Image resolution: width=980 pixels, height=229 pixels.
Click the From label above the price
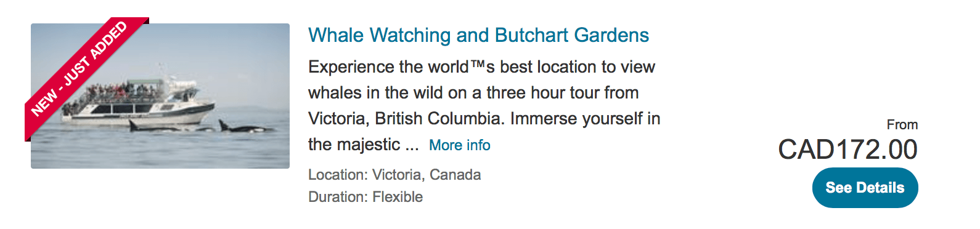[902, 125]
